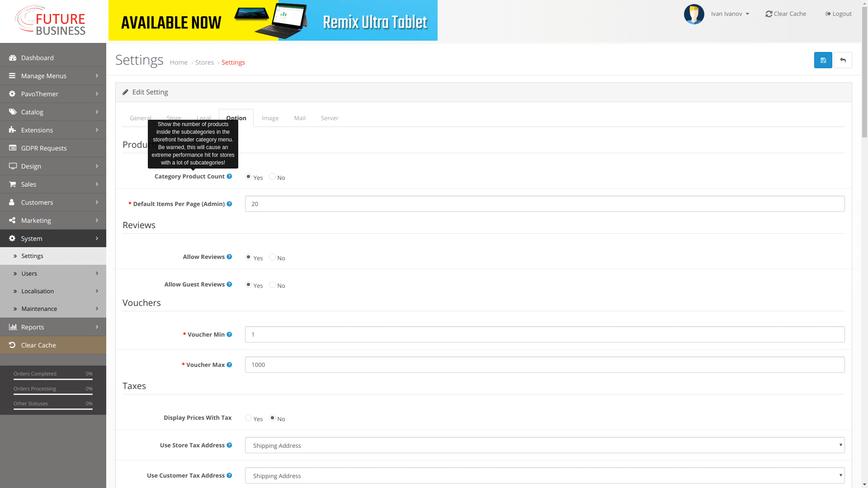Open the Use Store Tax Address dropdown
The width and height of the screenshot is (868, 488).
coord(544,445)
